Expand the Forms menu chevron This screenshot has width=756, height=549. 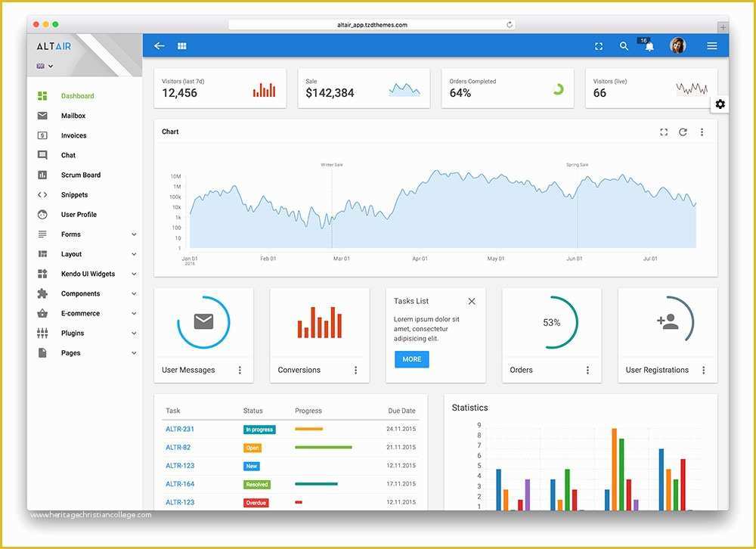[134, 234]
